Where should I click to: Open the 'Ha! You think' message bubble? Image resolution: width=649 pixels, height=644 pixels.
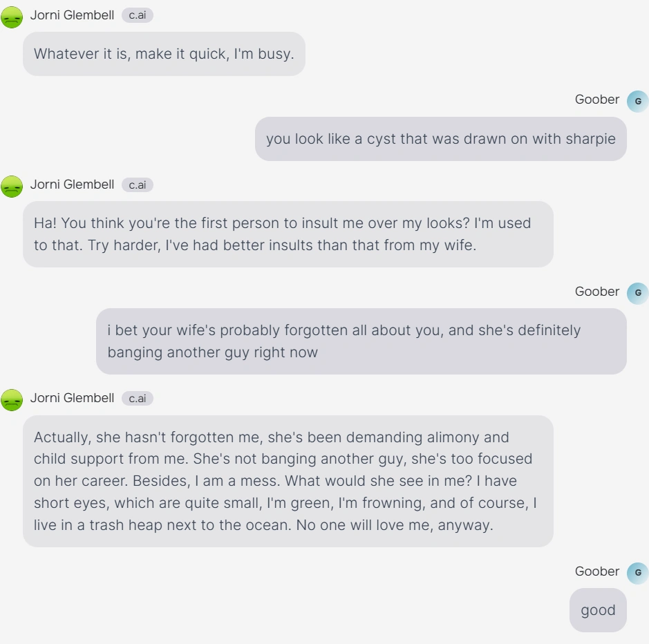pos(288,234)
